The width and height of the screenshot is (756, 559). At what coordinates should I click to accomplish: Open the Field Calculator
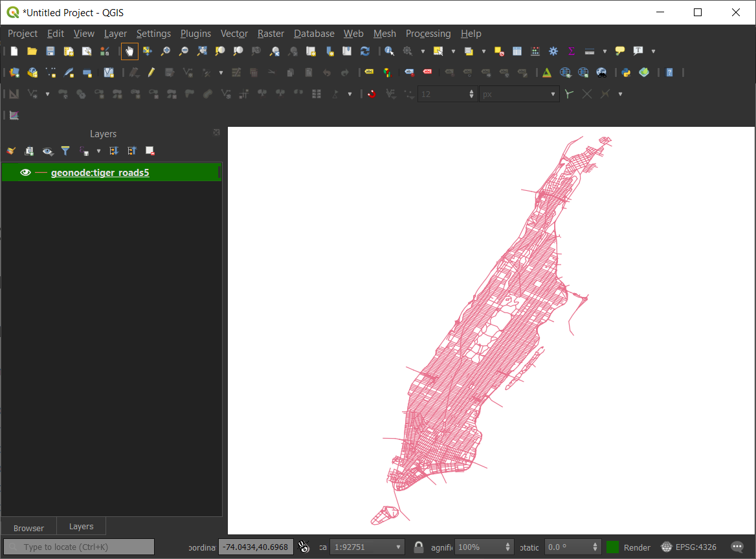(535, 51)
